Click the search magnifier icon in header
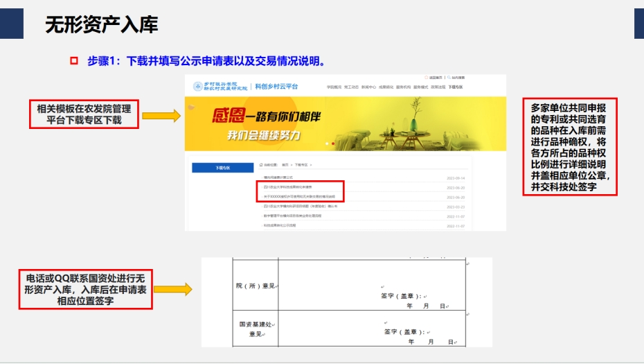This screenshot has width=644, height=364. 450,77
